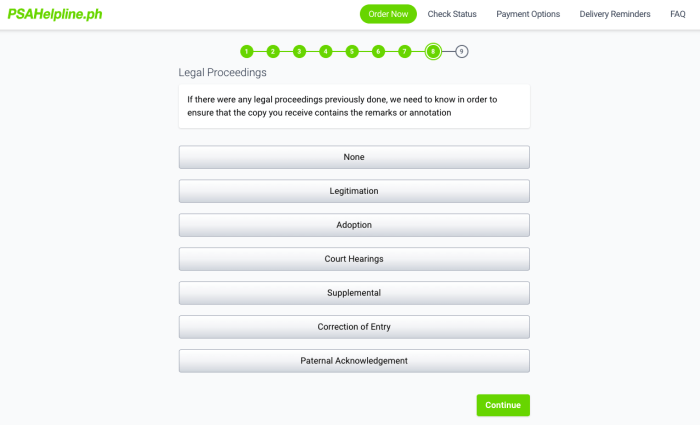Navigate back to step 6
The height and width of the screenshot is (425, 700).
click(x=378, y=51)
